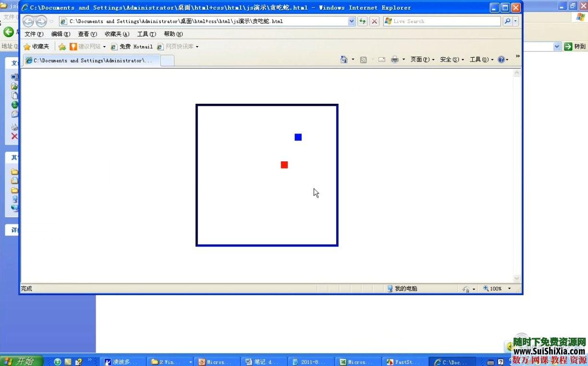Open the 安全(S) dropdown menu

452,60
